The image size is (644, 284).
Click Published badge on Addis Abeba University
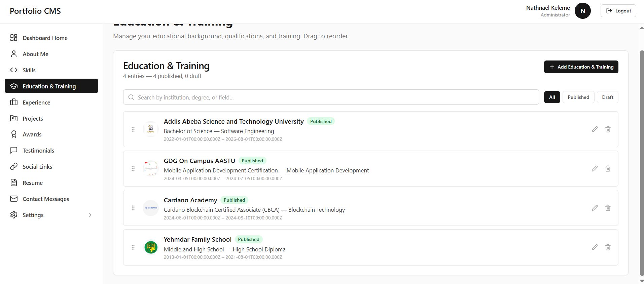(321, 121)
